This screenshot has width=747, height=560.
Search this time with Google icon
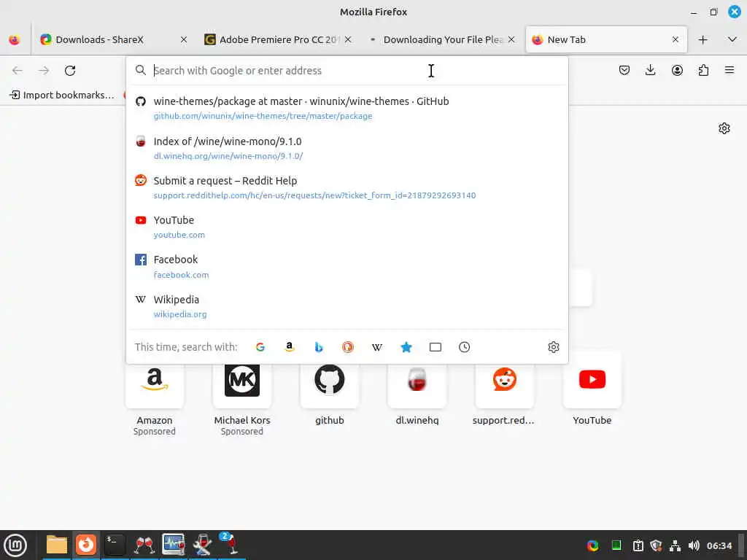[260, 347]
